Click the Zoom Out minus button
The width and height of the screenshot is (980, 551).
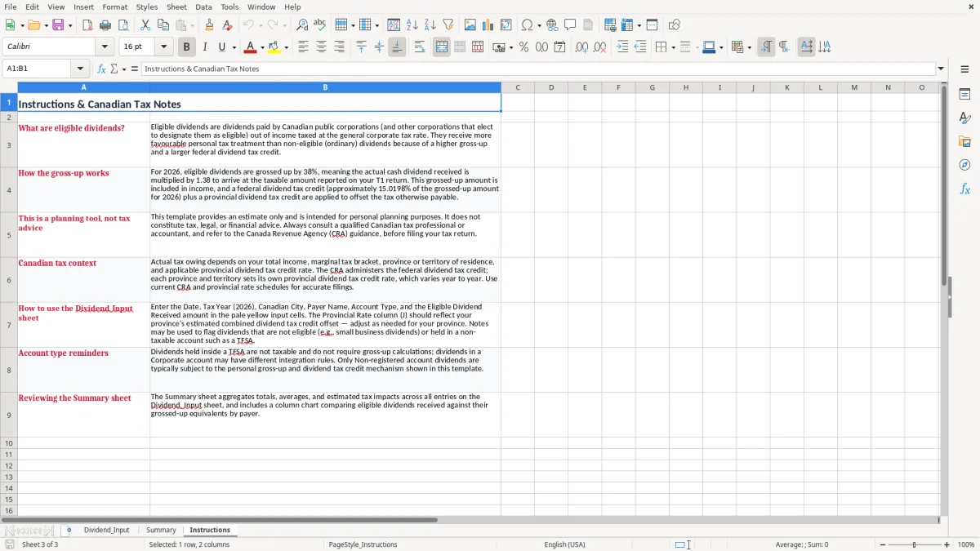click(x=882, y=544)
